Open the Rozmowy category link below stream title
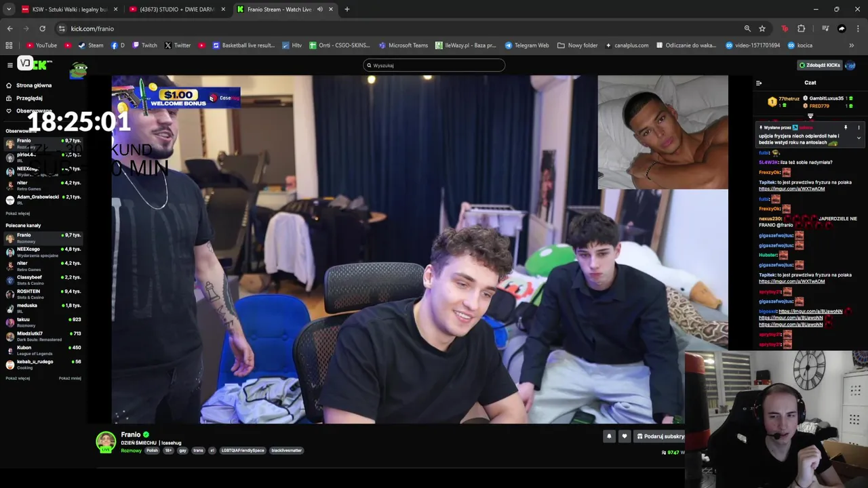This screenshot has width=868, height=488. coord(131,451)
